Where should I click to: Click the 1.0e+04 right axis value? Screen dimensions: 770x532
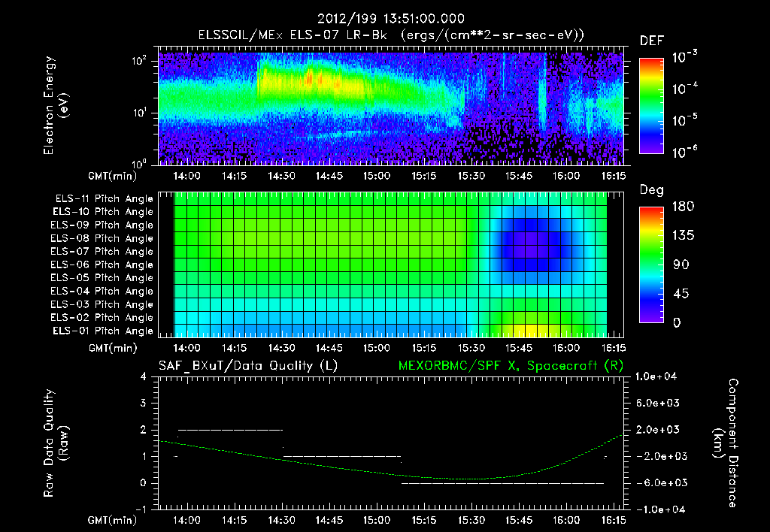pos(656,376)
